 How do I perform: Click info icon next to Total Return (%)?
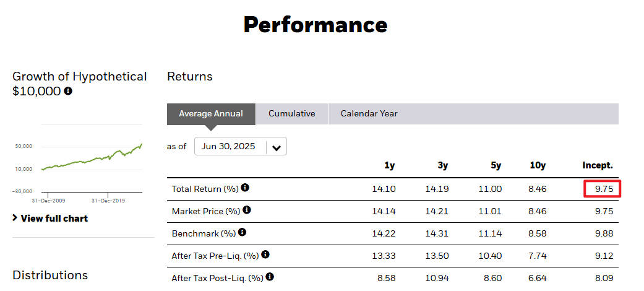pyautogui.click(x=246, y=188)
